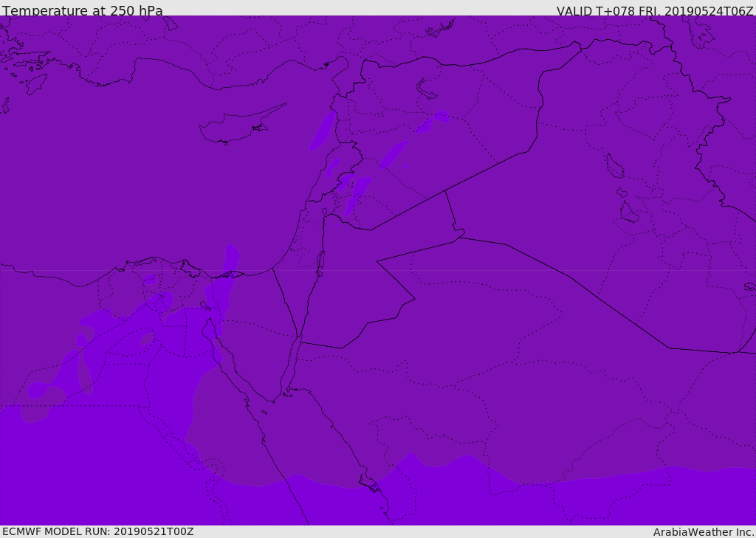Viewport: 756px width, 538px height.
Task: Click the light purple patch off Syria's coast
Action: [x=322, y=131]
